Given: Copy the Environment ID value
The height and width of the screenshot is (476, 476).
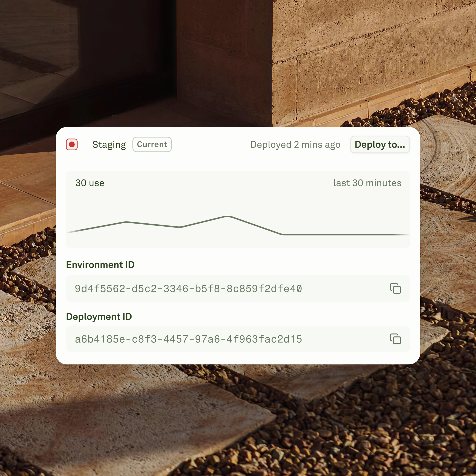Looking at the screenshot, I should coord(395,288).
